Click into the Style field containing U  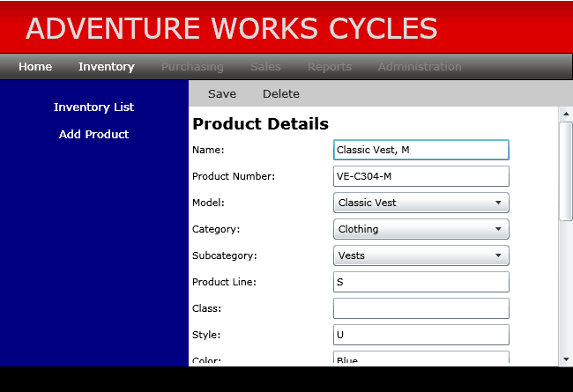click(x=421, y=335)
